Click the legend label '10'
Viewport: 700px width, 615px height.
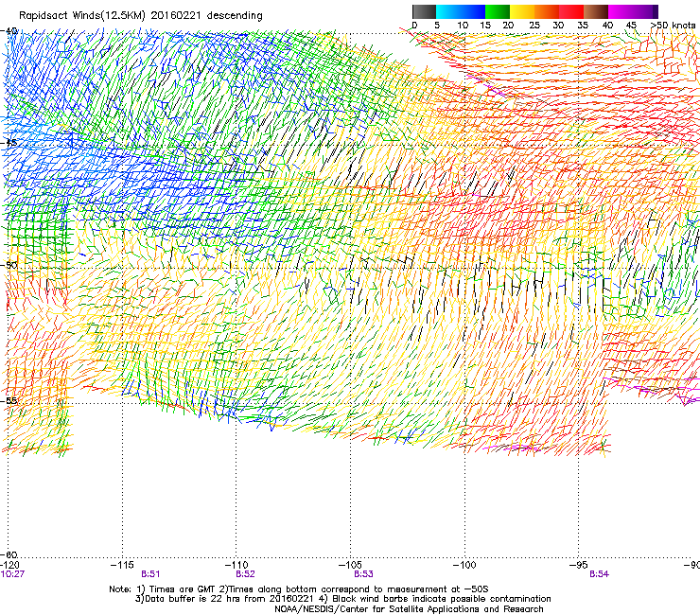[463, 26]
